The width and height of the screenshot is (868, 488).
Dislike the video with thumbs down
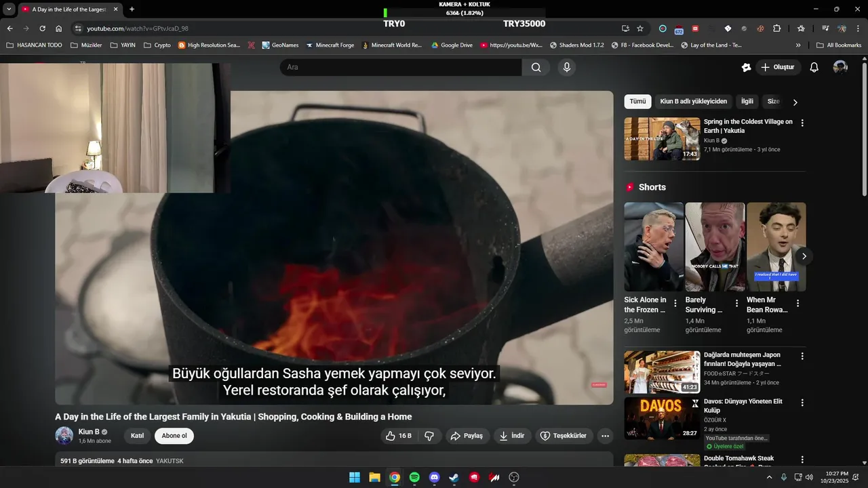tap(429, 436)
